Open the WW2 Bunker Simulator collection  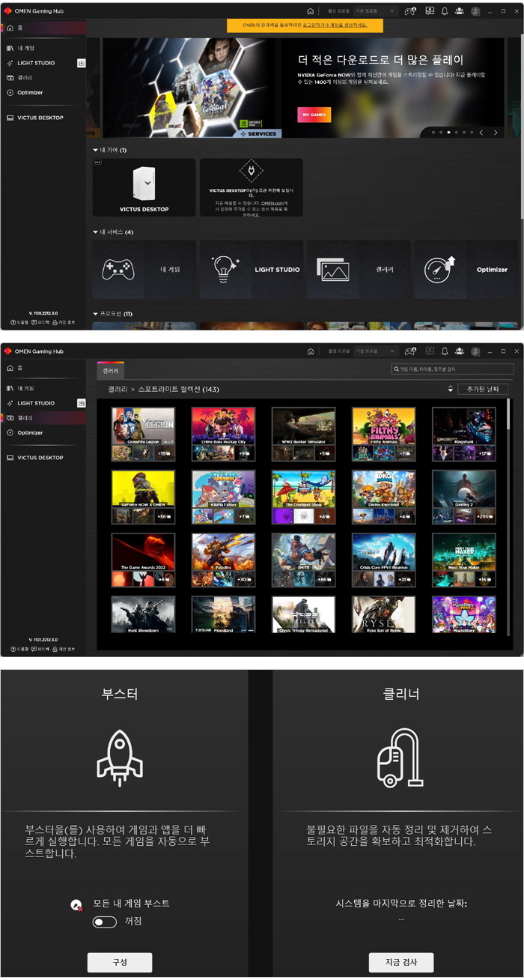pos(303,434)
